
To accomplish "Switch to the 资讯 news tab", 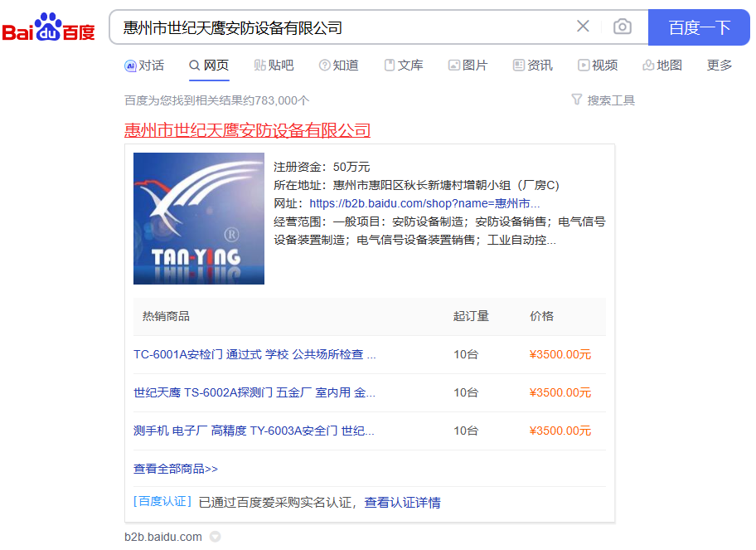I will (532, 66).
